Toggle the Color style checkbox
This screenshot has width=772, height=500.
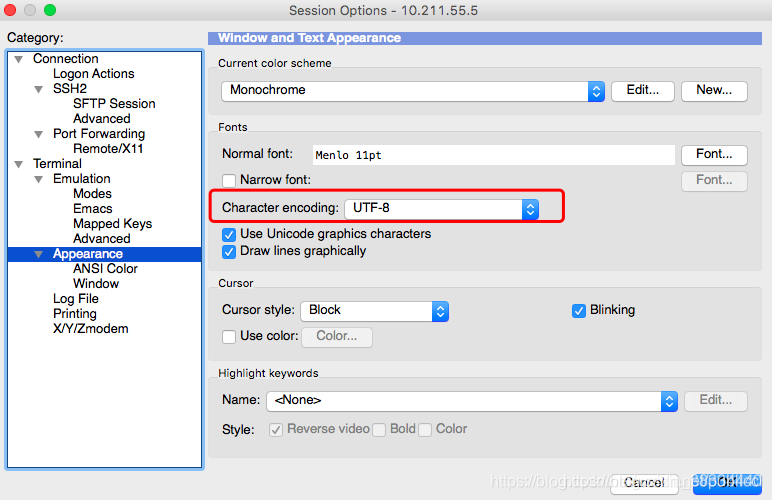(425, 430)
